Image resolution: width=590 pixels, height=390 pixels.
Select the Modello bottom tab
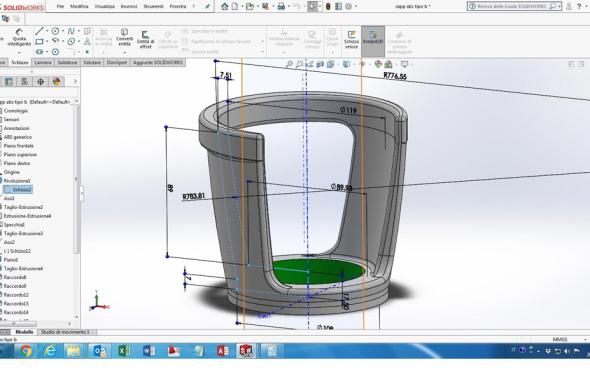click(x=24, y=332)
